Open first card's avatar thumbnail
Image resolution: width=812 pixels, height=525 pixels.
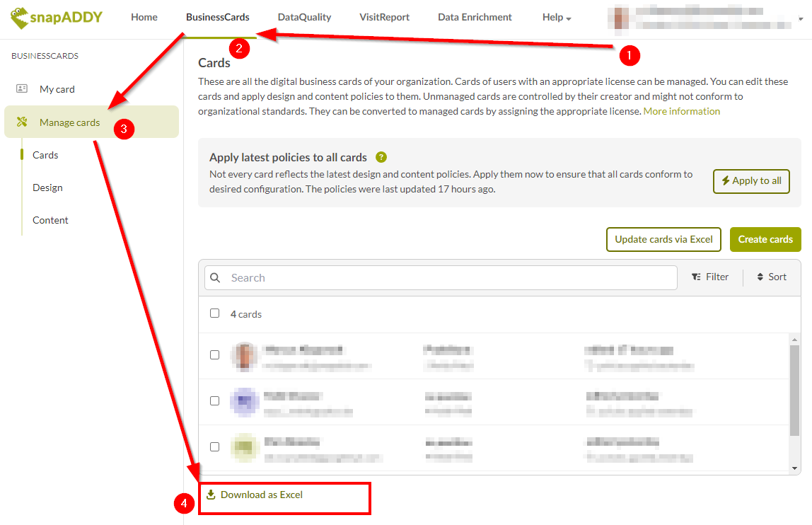coord(243,355)
